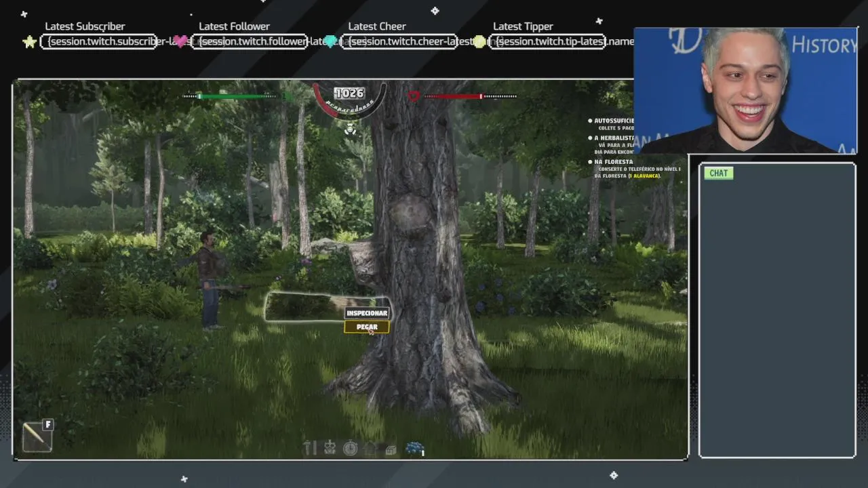Click the pink heart follower icon

tap(181, 42)
